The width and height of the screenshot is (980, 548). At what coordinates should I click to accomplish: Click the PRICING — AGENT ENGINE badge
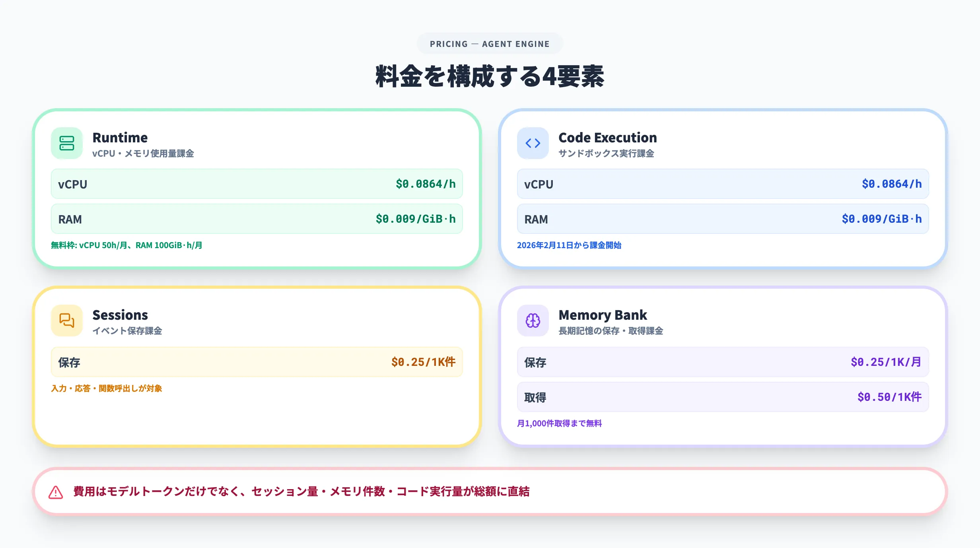490,44
